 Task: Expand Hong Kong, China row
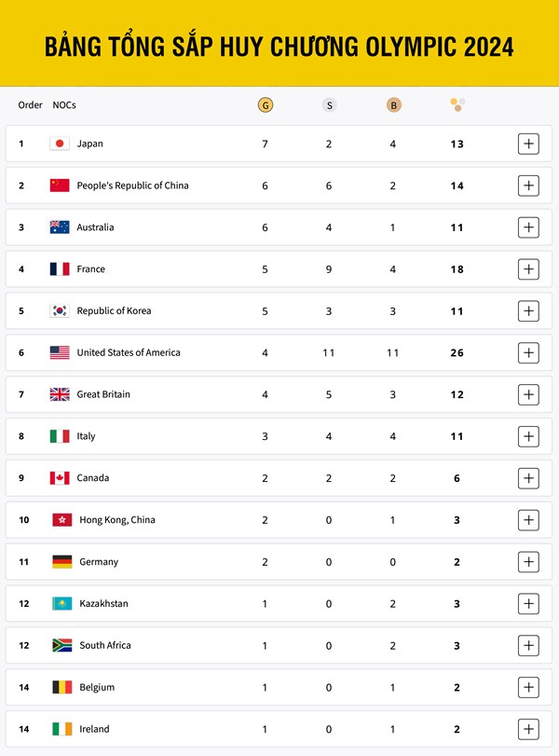pyautogui.click(x=528, y=520)
